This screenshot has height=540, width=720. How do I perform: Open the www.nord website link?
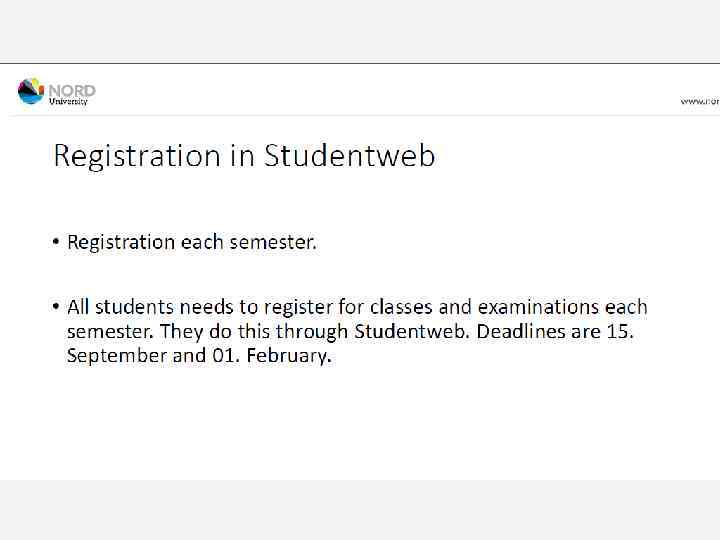[699, 101]
